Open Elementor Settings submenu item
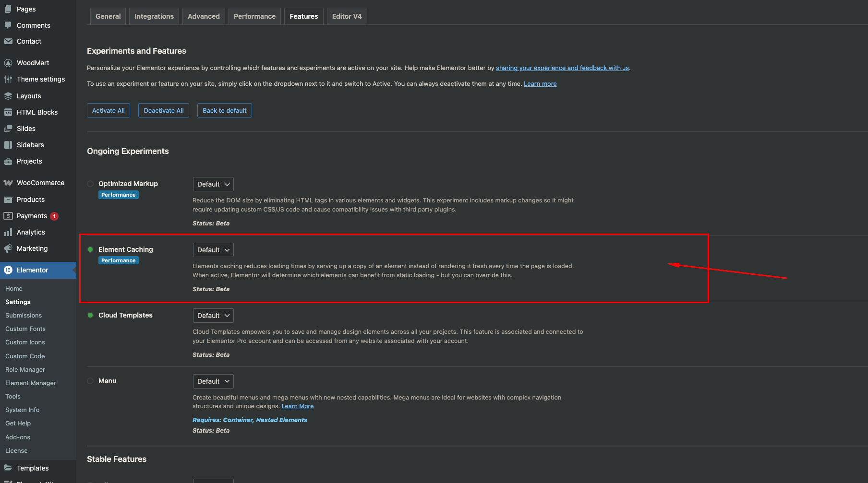Image resolution: width=868 pixels, height=483 pixels. [18, 302]
